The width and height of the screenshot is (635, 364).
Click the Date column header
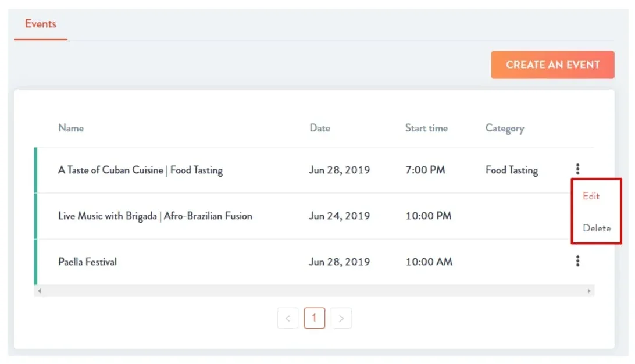coord(319,128)
